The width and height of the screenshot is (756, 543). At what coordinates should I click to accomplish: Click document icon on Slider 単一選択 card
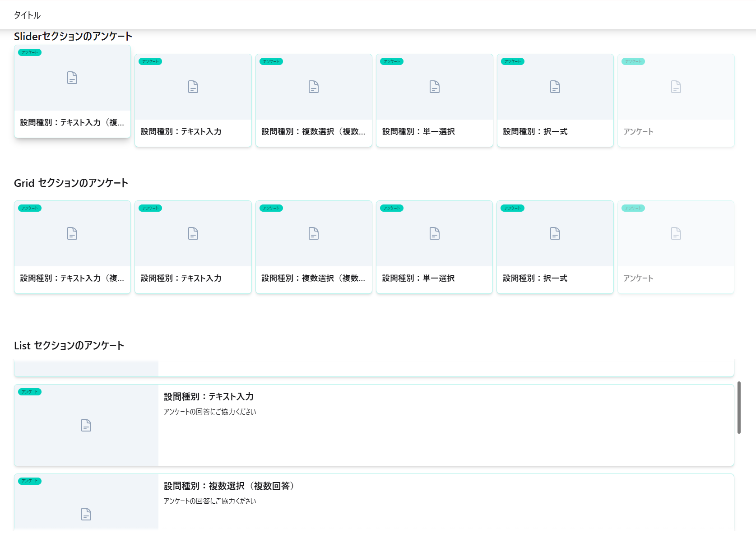[x=434, y=87]
